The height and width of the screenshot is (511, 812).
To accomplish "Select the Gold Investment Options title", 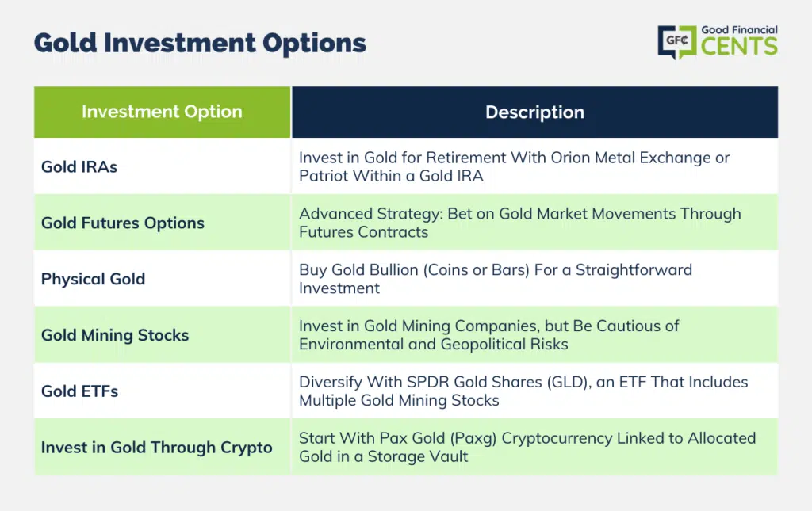I will 200,43.
